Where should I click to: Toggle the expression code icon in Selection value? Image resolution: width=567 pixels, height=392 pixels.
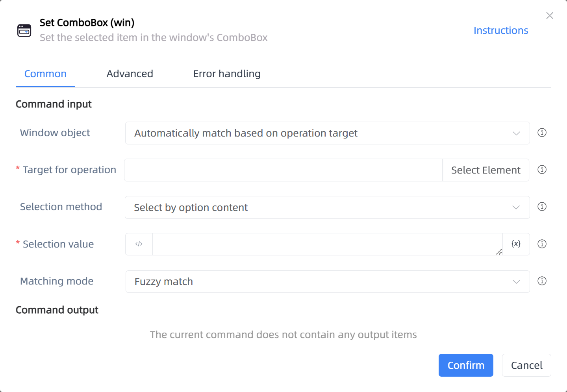pyautogui.click(x=139, y=244)
